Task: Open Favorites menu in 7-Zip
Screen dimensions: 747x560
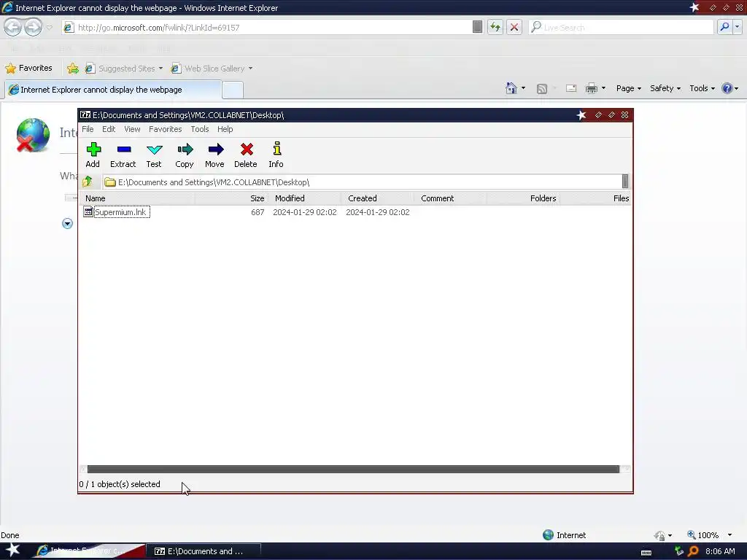Action: pyautogui.click(x=166, y=129)
